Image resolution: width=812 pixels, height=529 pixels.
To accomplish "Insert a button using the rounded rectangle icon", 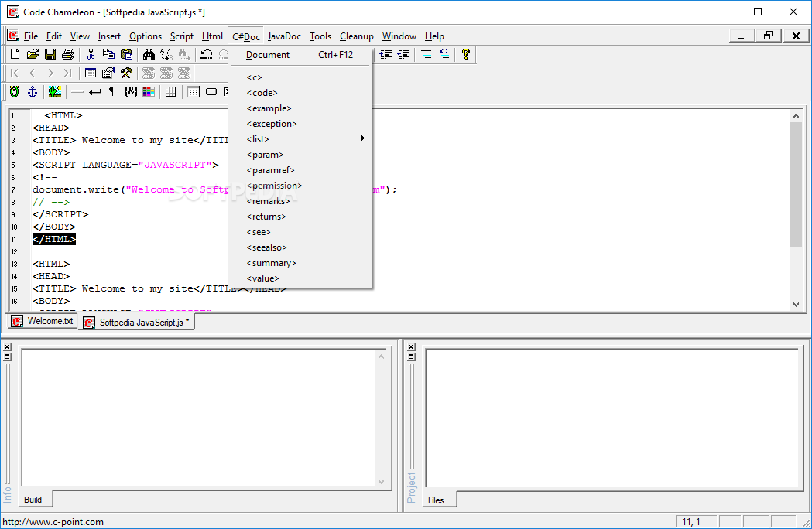I will pos(211,91).
